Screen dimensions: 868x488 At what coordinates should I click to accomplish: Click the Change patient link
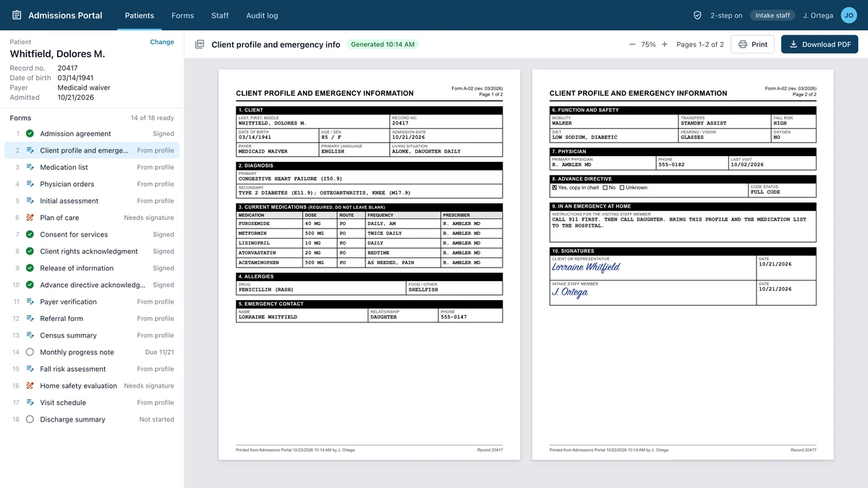(162, 42)
